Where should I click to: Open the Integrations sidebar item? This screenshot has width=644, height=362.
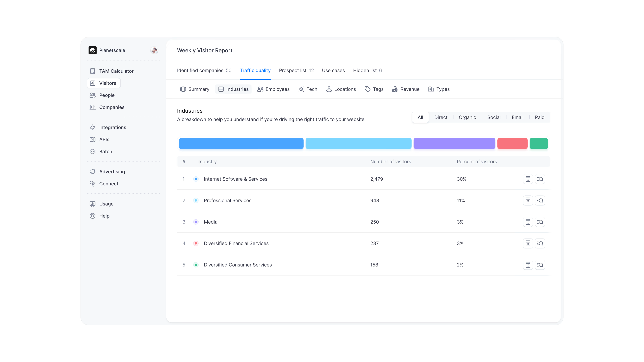point(113,127)
